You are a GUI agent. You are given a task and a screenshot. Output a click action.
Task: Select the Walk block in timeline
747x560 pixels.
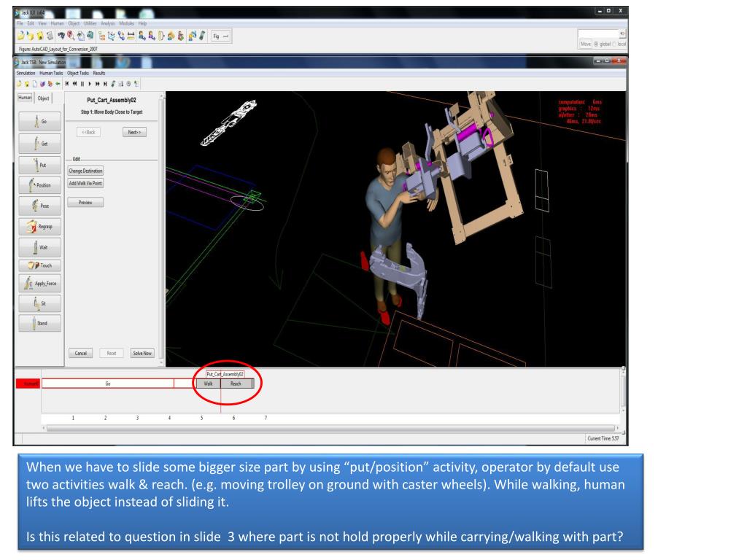tap(208, 384)
